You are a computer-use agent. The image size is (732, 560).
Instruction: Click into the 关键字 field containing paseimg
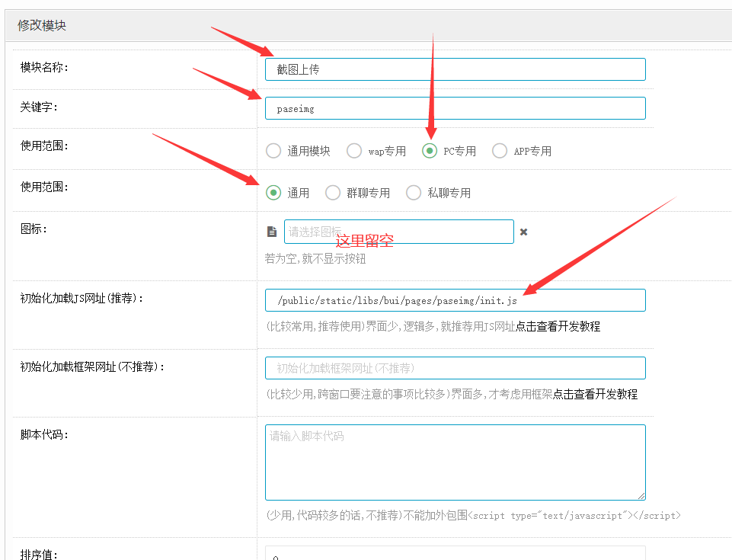pos(455,108)
